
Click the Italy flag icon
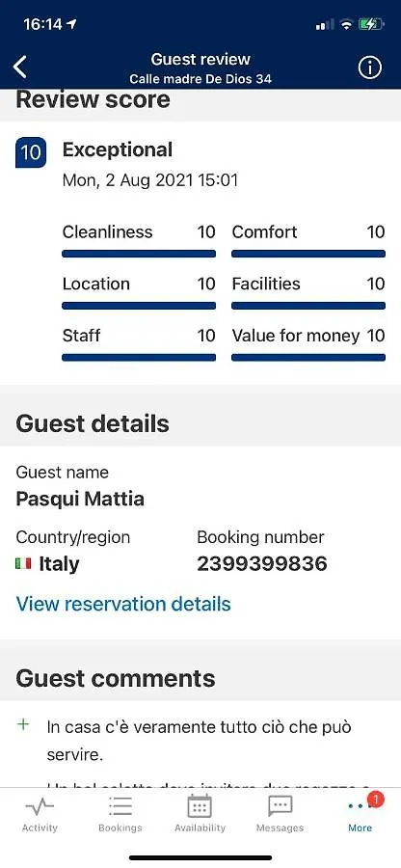[23, 564]
